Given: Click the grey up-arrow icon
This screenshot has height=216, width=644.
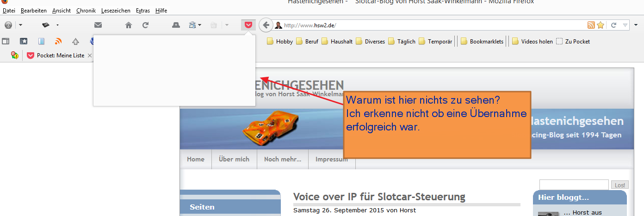Looking at the screenshot, I should pos(76,41).
